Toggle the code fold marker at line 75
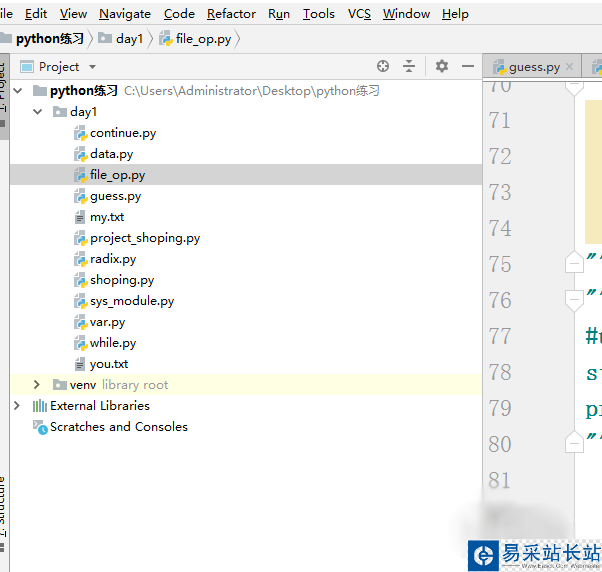602x572 pixels. pyautogui.click(x=574, y=263)
